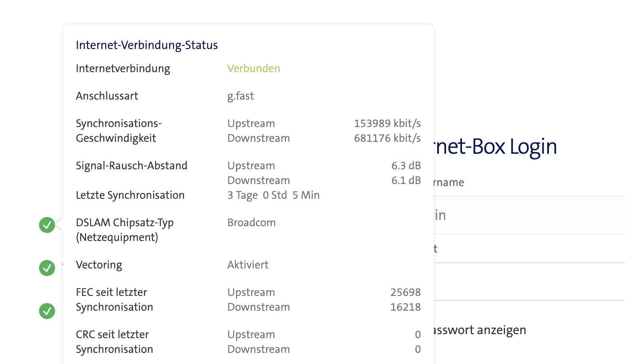Click the Broadcom chipset value

[x=252, y=223]
